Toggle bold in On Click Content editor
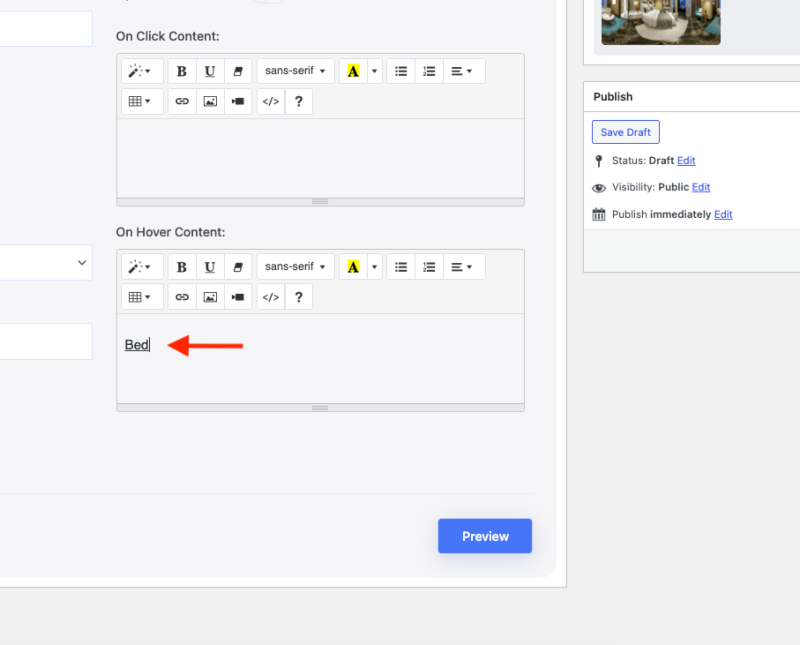 click(182, 71)
